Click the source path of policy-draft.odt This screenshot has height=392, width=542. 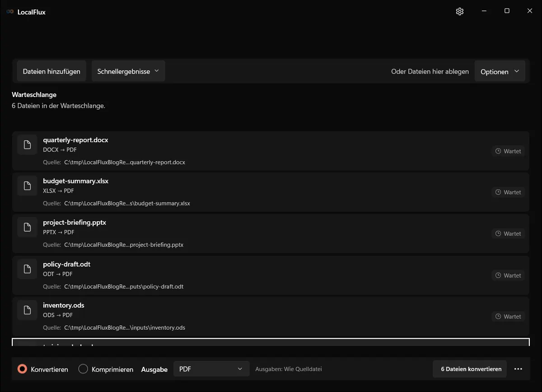(x=124, y=286)
